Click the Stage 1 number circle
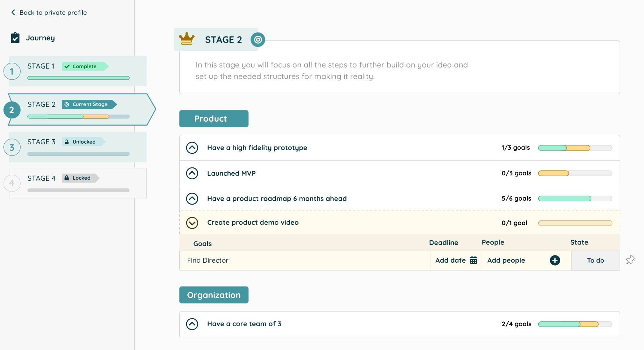This screenshot has width=644, height=350. pos(12,71)
